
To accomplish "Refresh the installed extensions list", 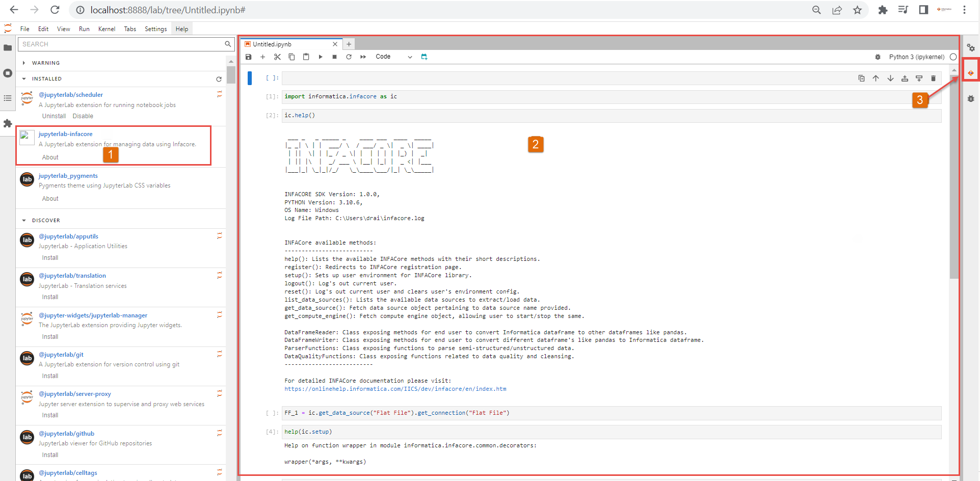I will tap(219, 79).
